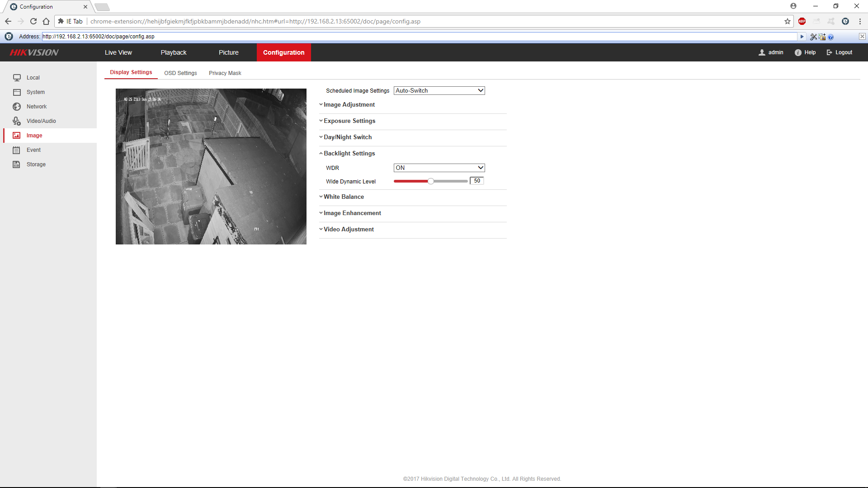
Task: Click the Wide Dynamic Level slider handle
Action: coord(431,181)
